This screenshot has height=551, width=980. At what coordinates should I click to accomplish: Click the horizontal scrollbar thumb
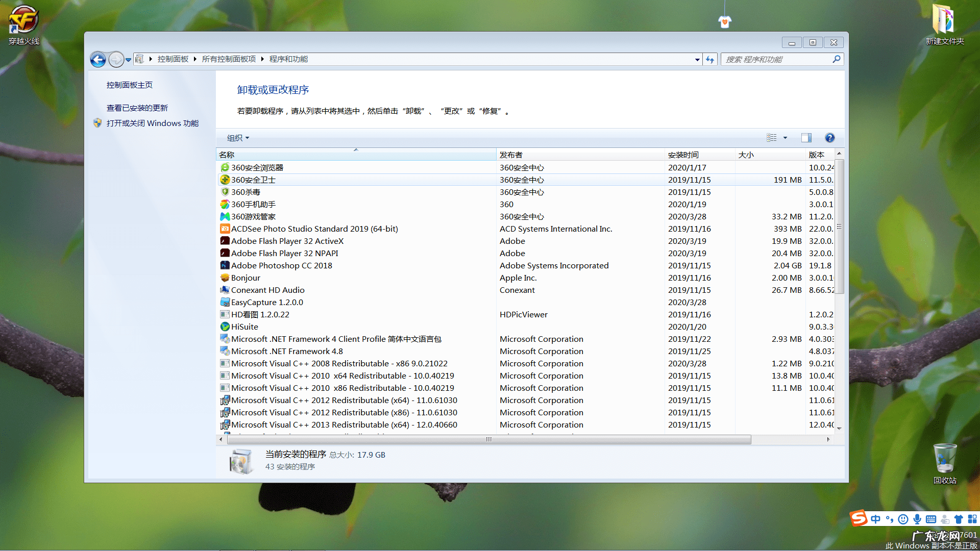(x=488, y=439)
